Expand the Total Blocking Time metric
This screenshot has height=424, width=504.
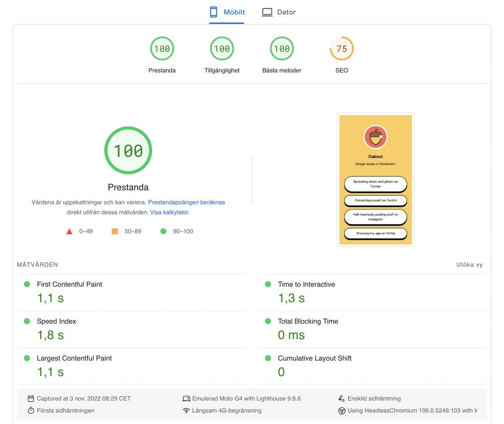tap(308, 321)
